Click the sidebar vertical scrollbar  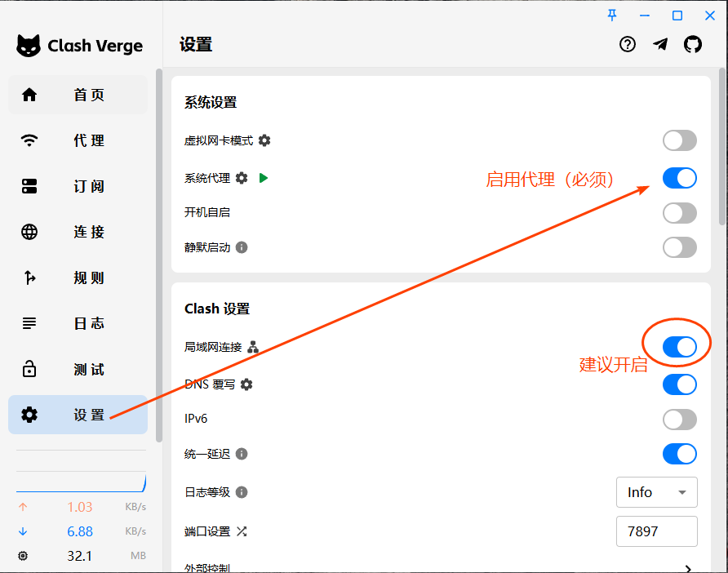click(159, 255)
